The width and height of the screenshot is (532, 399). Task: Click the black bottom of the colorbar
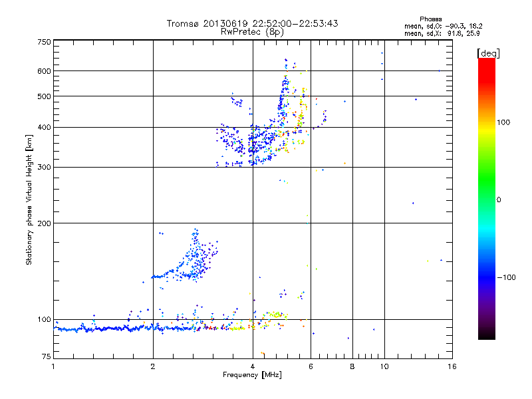487,334
